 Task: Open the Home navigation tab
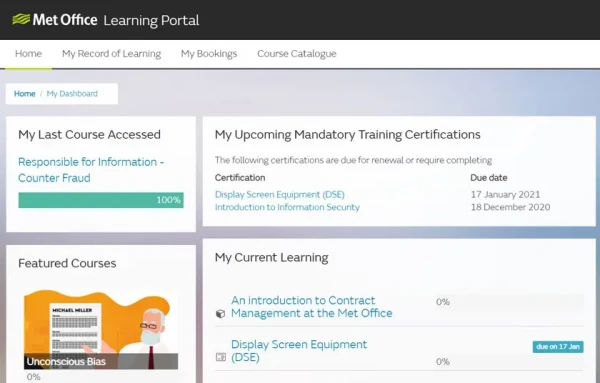28,54
